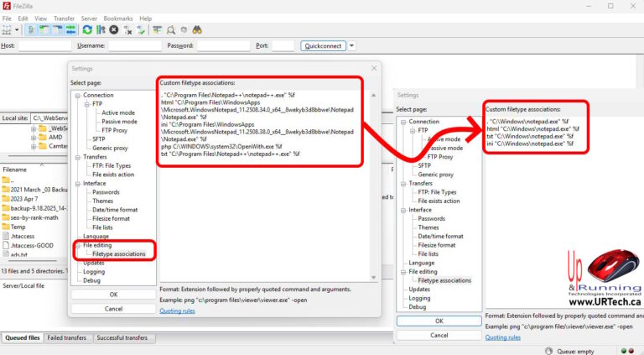Image resolution: width=644 pixels, height=355 pixels.
Task: Click the Process queue toolbar icon
Action: point(101,29)
